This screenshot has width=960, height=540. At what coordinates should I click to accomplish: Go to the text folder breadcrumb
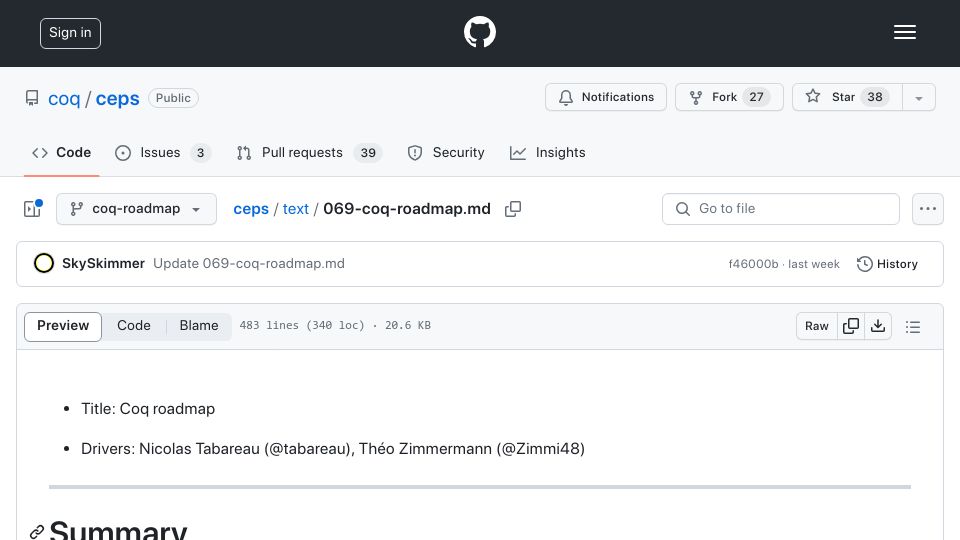point(296,209)
